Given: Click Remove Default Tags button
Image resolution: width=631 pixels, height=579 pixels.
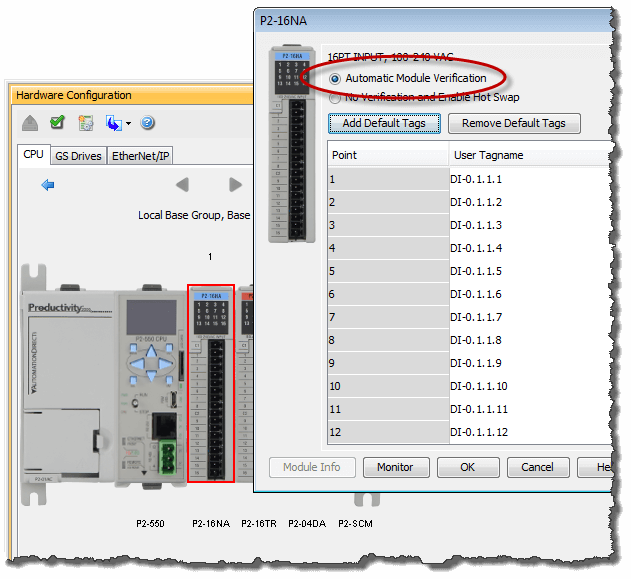Looking at the screenshot, I should 514,123.
